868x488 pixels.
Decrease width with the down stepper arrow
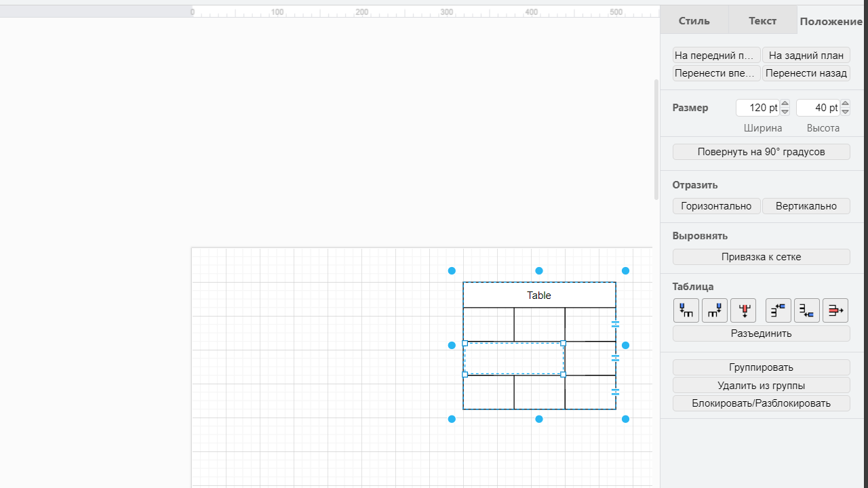pyautogui.click(x=785, y=111)
